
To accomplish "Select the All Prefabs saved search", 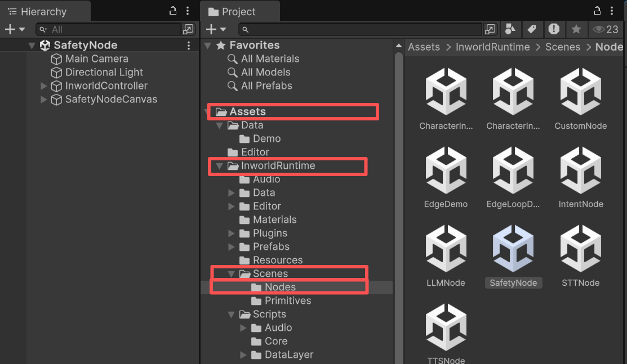I will [x=266, y=86].
